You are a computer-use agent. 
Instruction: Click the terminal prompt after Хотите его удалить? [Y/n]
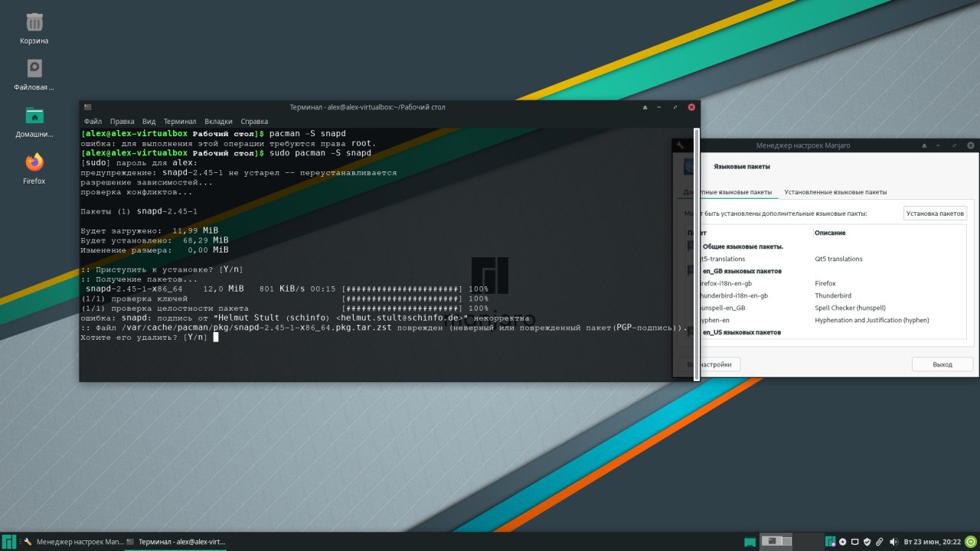click(216, 337)
